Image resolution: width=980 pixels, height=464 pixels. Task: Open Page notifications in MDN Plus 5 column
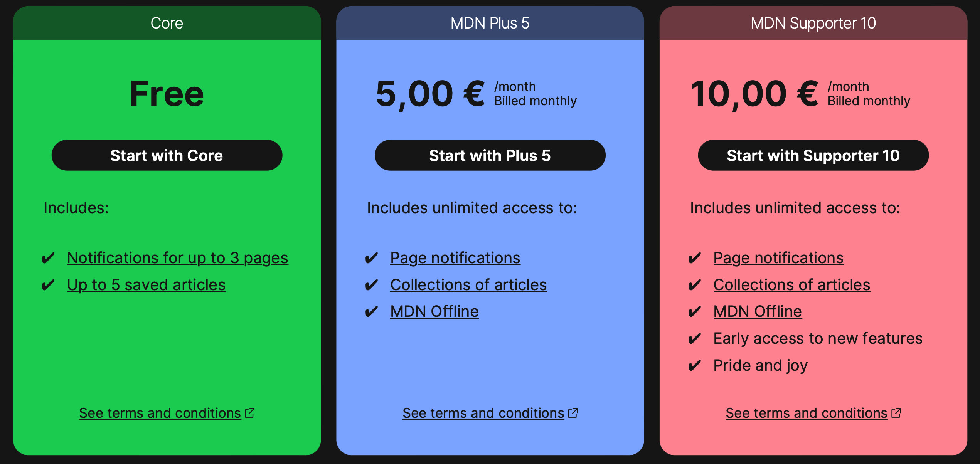click(455, 257)
